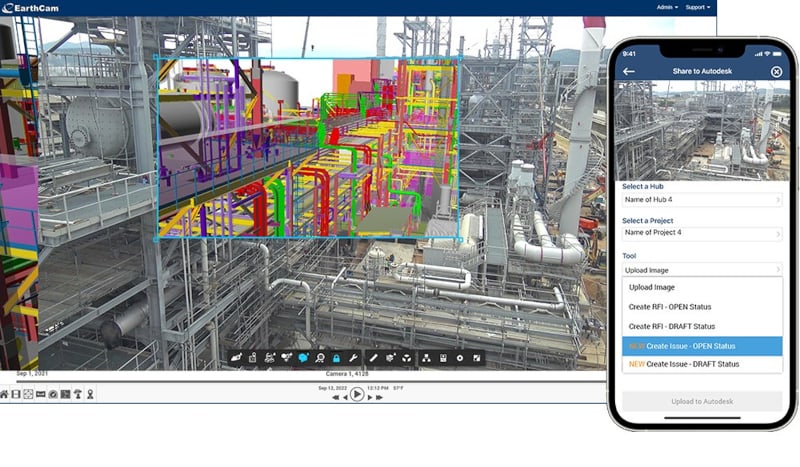The width and height of the screenshot is (800, 467).
Task: Click the BIM model overlay in camera view
Action: pyautogui.click(x=308, y=148)
